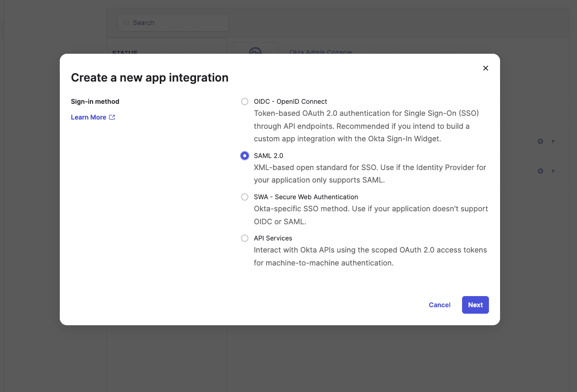Click the gear icon on the second app row
The height and width of the screenshot is (392, 577).
pyautogui.click(x=540, y=171)
